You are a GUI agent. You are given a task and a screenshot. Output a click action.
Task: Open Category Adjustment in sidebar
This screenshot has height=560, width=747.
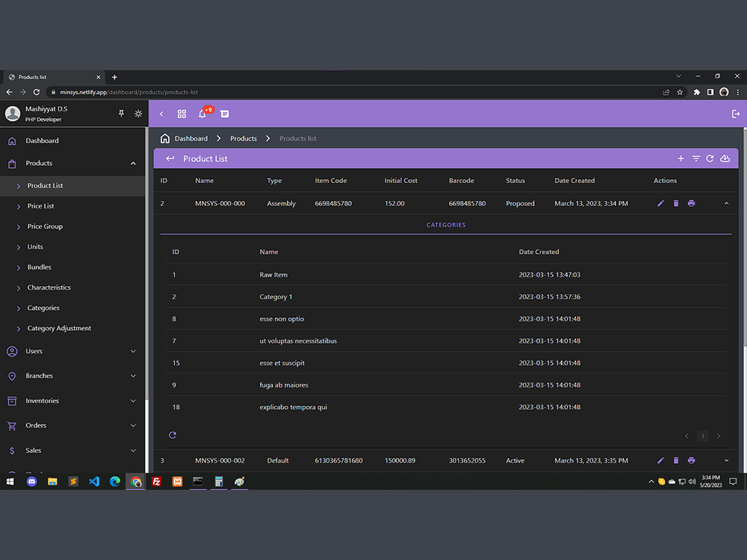point(72,329)
